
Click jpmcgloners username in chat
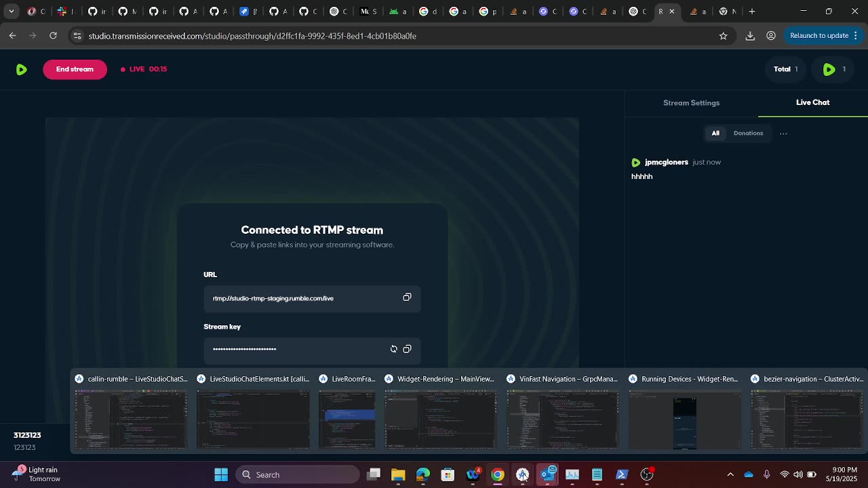[x=666, y=162]
